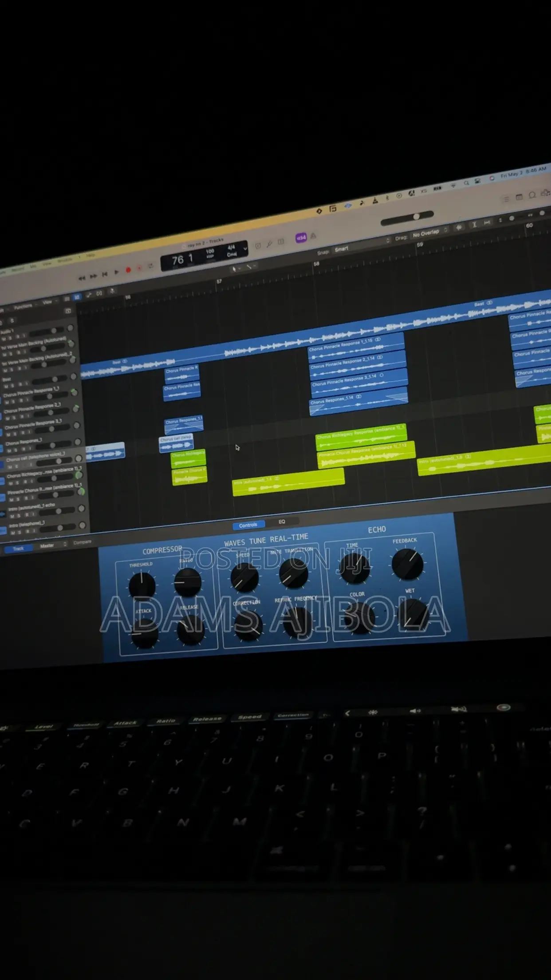The width and height of the screenshot is (551, 980).
Task: Toggle Cycle mode
Action: click(151, 266)
